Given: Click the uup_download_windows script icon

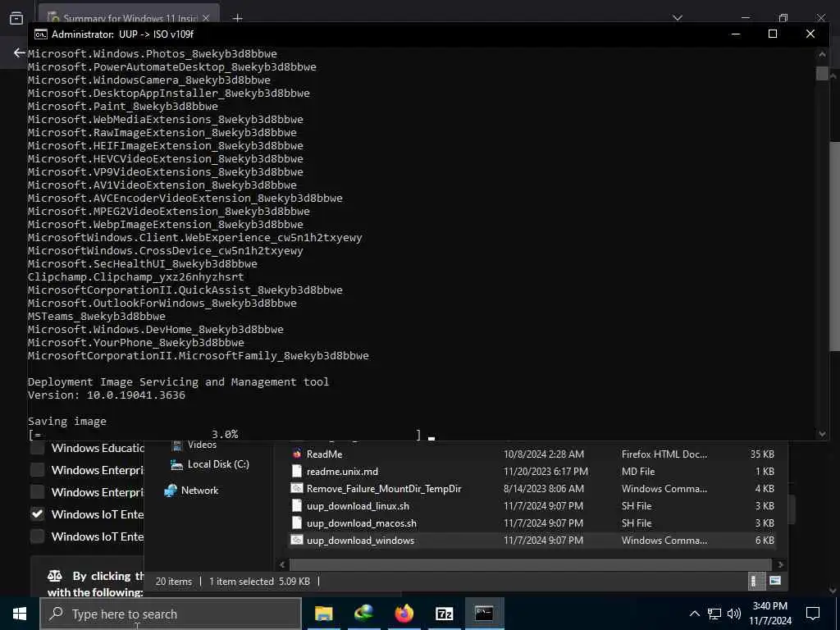Looking at the screenshot, I should point(297,540).
